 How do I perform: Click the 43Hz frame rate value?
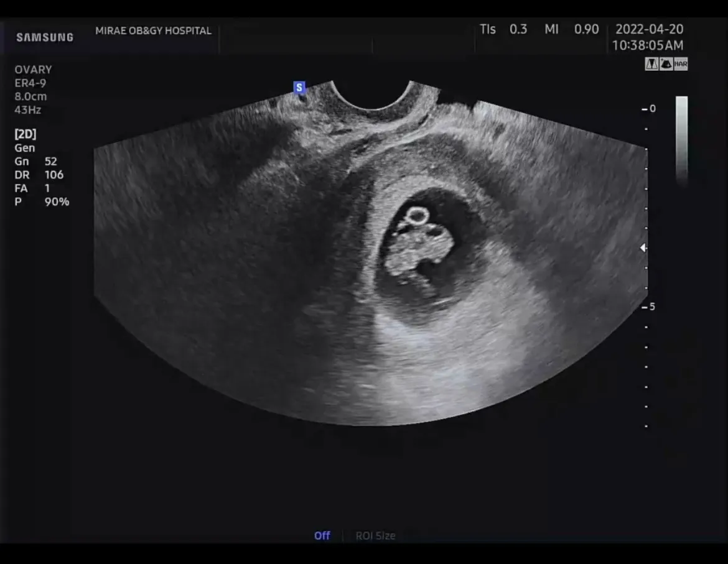(28, 110)
